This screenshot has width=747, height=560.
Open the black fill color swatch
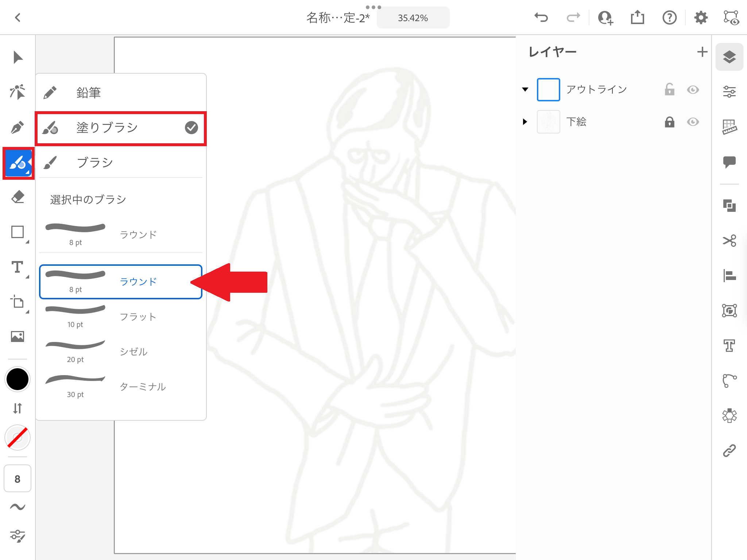(x=18, y=379)
